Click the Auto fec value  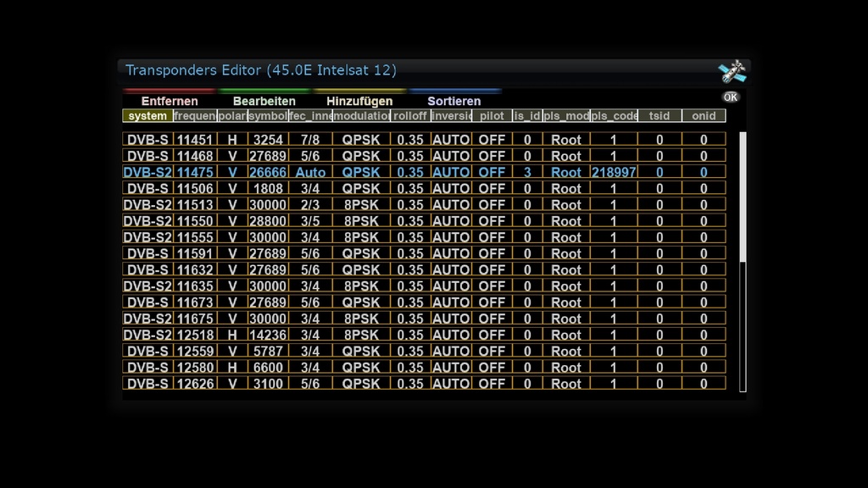[x=310, y=173]
